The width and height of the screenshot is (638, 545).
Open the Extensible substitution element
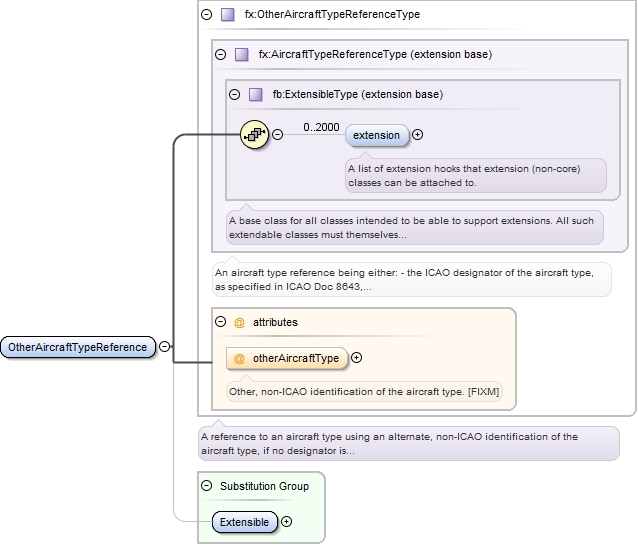click(245, 522)
